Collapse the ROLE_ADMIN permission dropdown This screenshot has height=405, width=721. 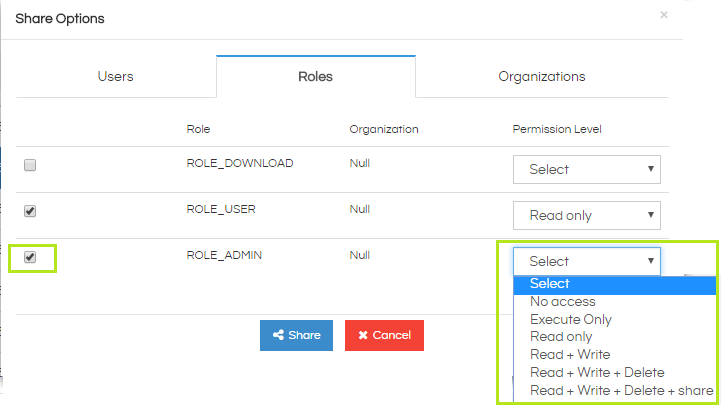click(587, 261)
